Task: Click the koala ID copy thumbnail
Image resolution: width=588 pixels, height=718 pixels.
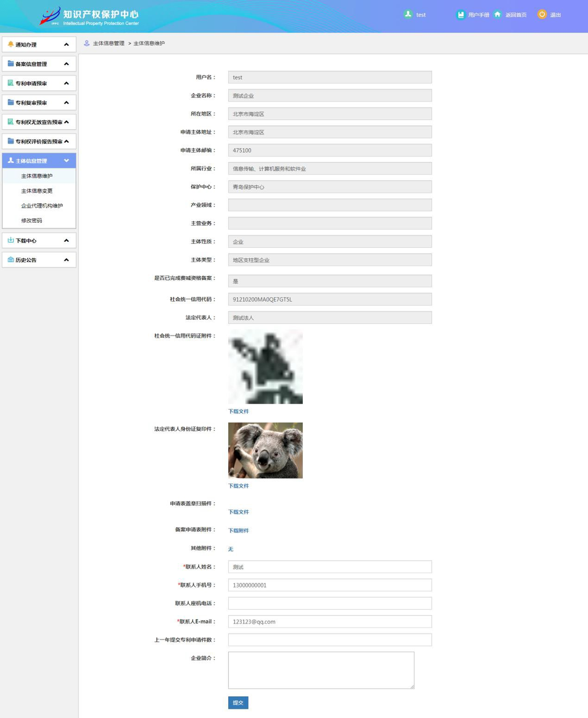Action: pos(265,451)
